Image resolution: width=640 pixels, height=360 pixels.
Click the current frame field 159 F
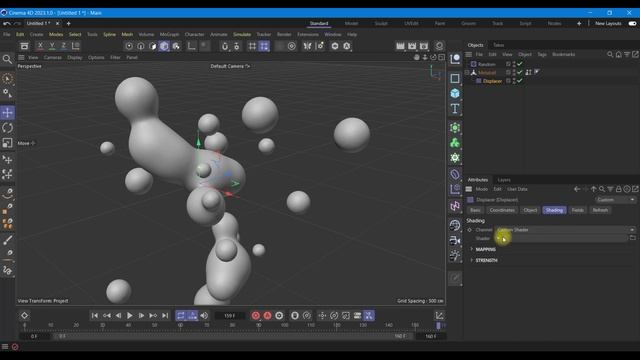click(230, 316)
